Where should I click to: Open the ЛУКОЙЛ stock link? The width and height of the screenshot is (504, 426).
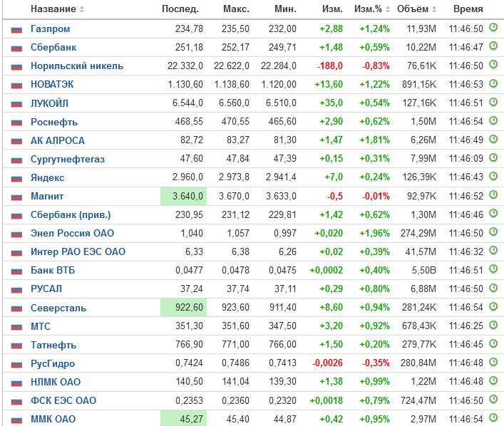49,103
